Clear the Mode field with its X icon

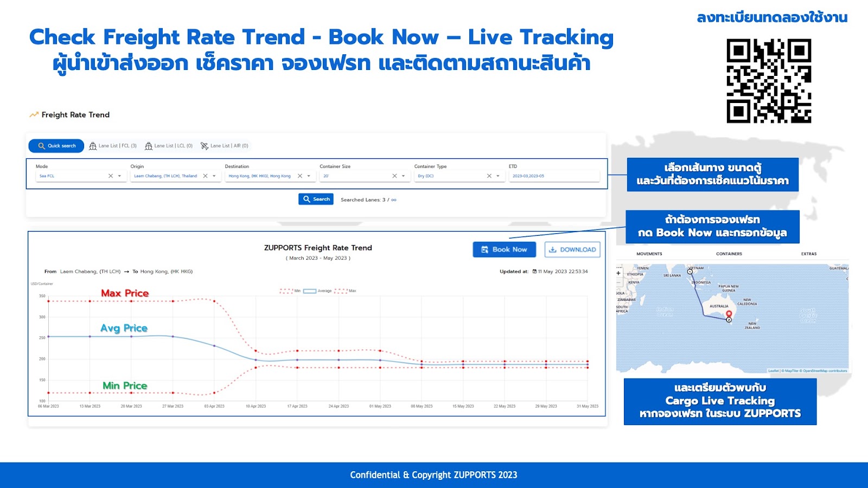111,176
